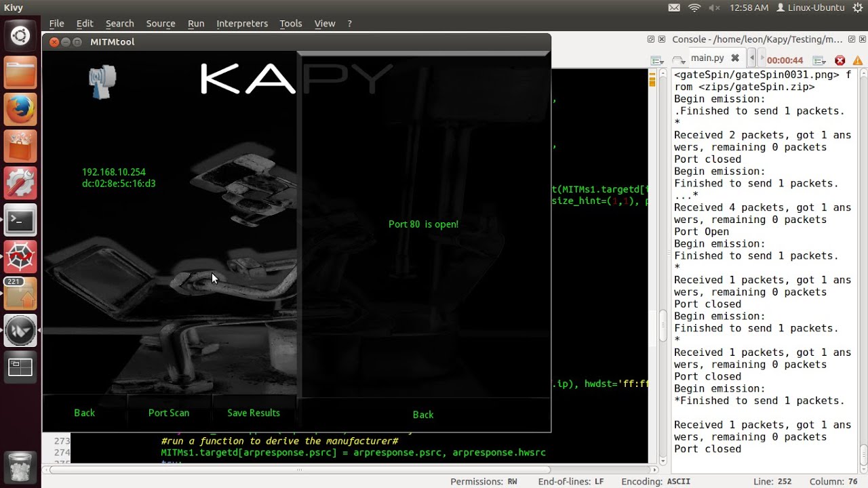Open the ? help menu
Viewport: 868px width, 488px height.
coord(350,23)
